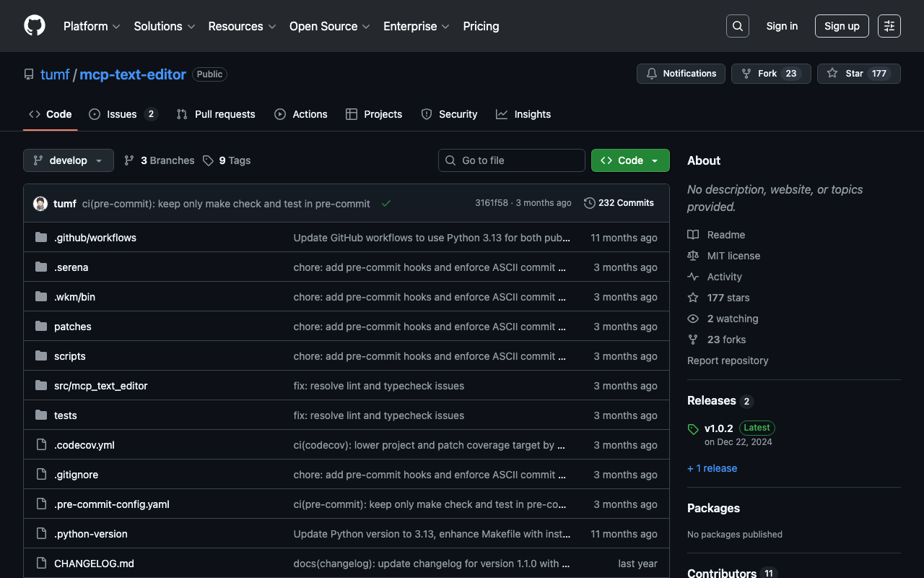Image resolution: width=924 pixels, height=578 pixels.
Task: View 3 Branches list
Action: tap(160, 160)
